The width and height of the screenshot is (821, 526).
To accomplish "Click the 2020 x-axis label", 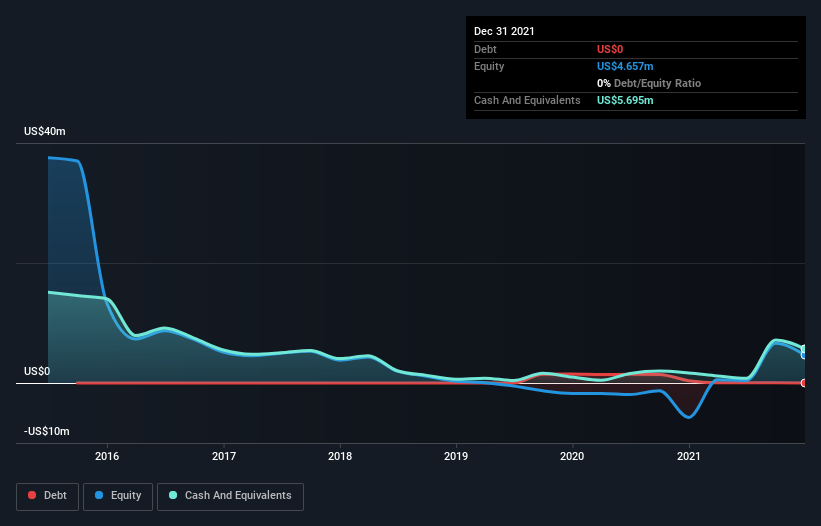I will [x=572, y=456].
